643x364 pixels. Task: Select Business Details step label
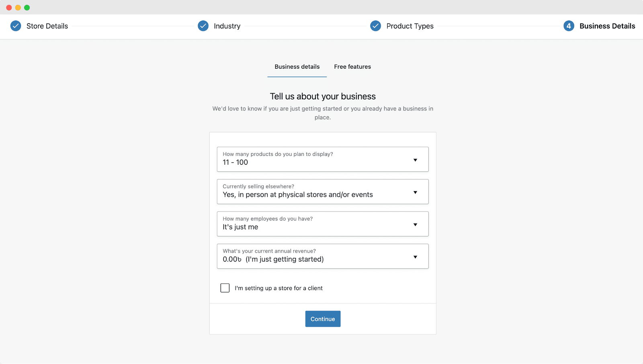coord(607,26)
